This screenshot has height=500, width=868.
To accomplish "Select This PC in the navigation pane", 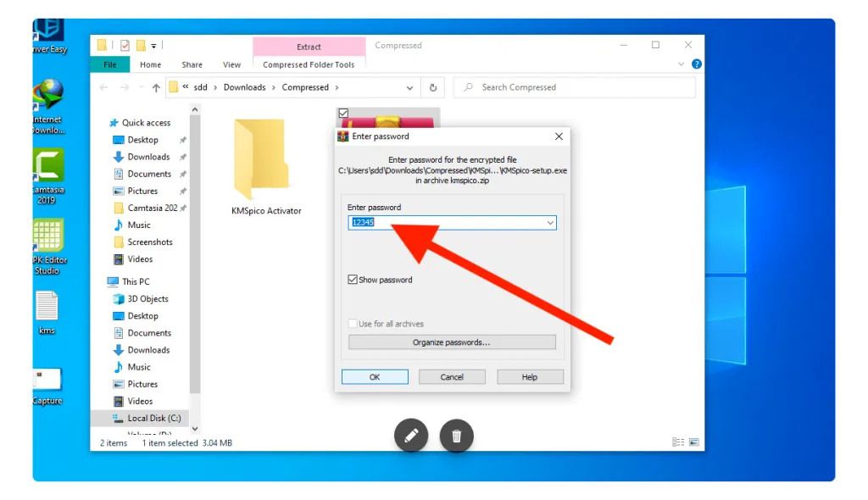I will 129,282.
